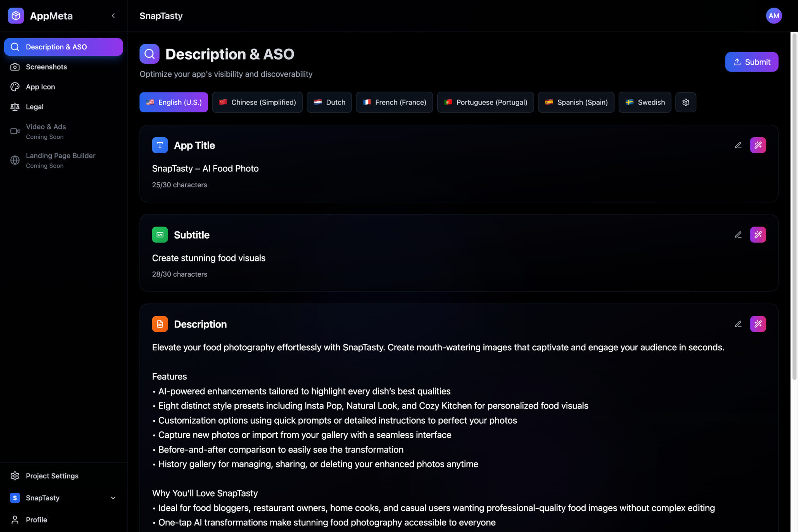Click the AI magic wand for App Title
Screen dimensions: 798x532
758,145
